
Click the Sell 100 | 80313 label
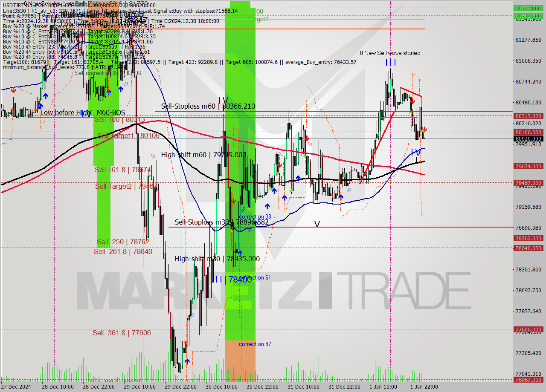click(x=120, y=120)
